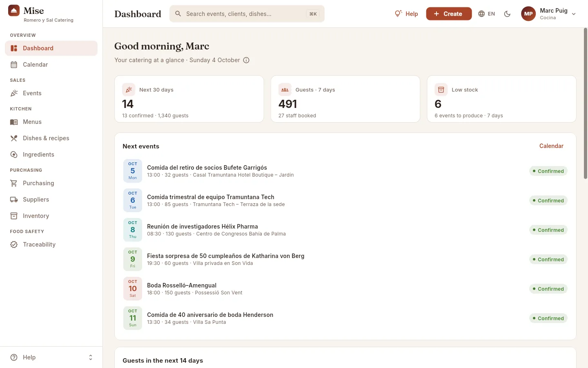This screenshot has width=588, height=368.
Task: Click the Oct 9 Fri date badge
Action: click(x=133, y=259)
